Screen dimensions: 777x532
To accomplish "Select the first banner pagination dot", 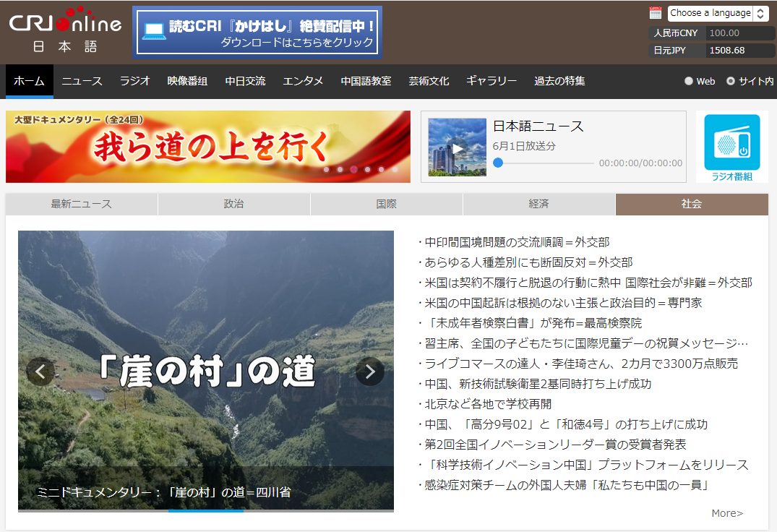I will tap(327, 169).
